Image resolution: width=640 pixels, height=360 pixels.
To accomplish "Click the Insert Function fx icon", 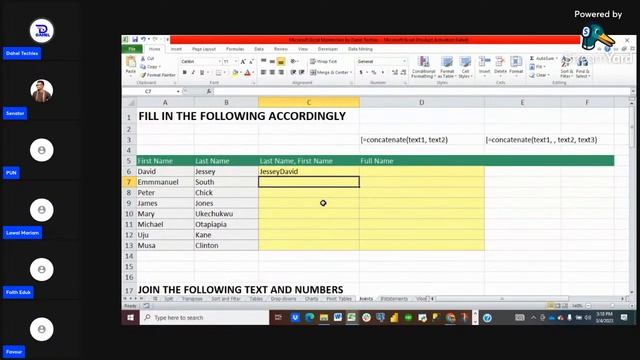I will (x=209, y=91).
